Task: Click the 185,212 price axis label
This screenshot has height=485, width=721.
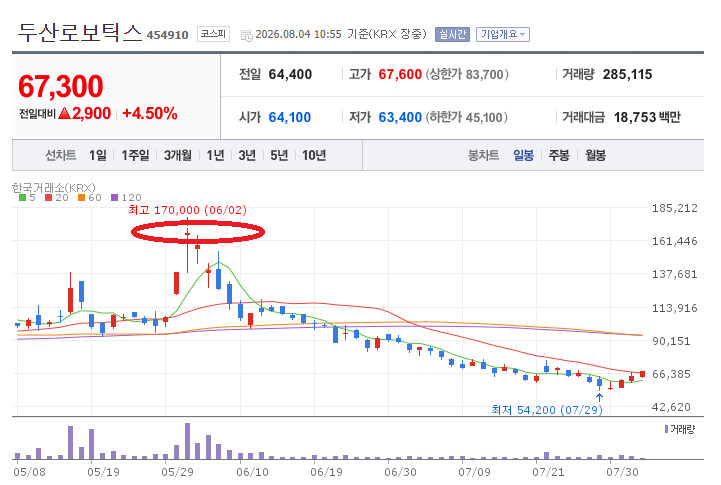Action: [x=675, y=208]
